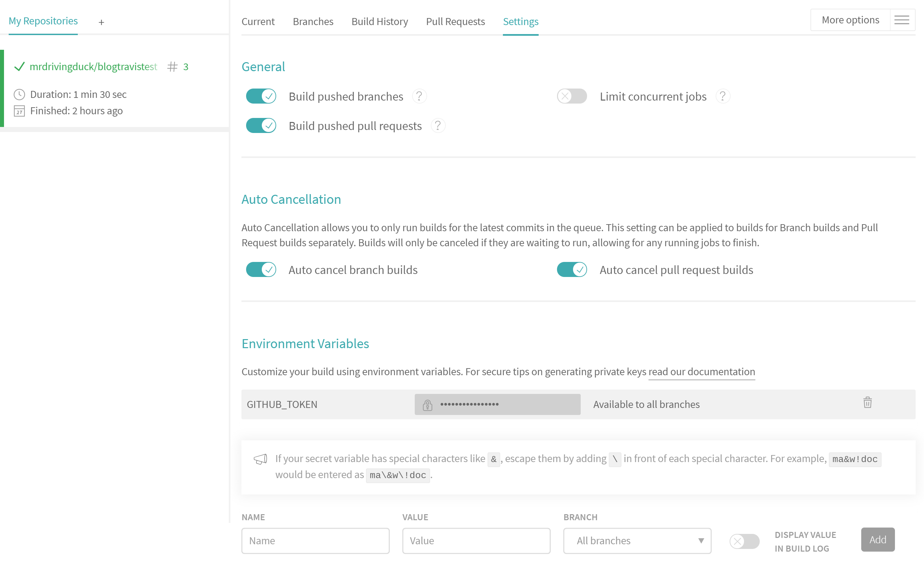Enable Display value in build log toggle
924x578 pixels.
(744, 541)
